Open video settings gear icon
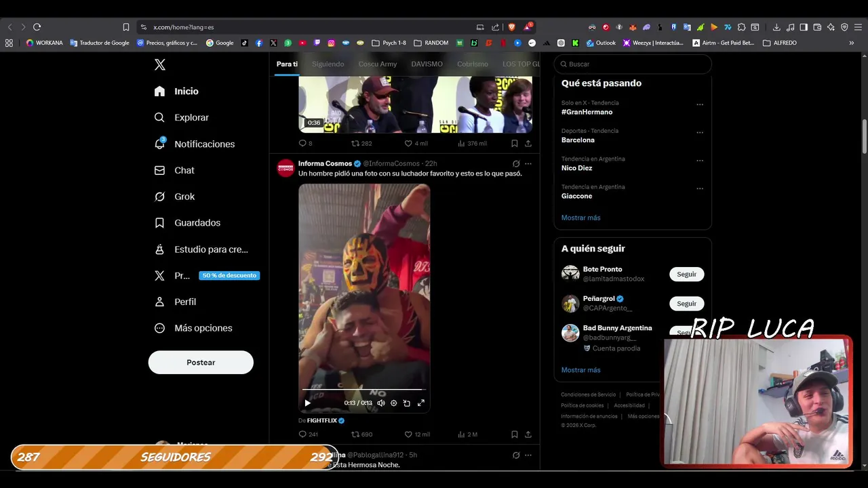This screenshot has height=488, width=868. pyautogui.click(x=394, y=403)
